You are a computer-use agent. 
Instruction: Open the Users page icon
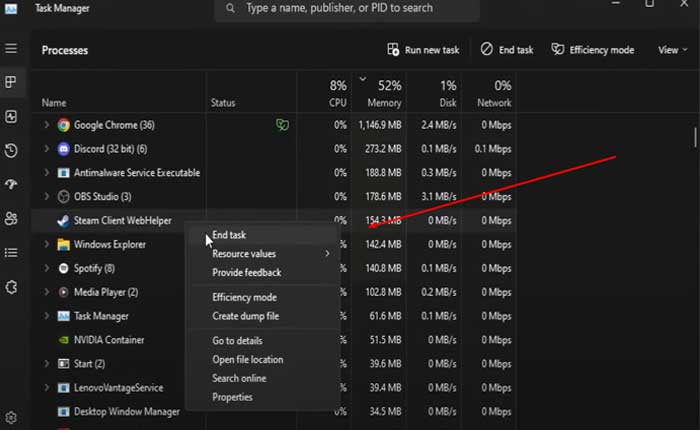coord(11,218)
